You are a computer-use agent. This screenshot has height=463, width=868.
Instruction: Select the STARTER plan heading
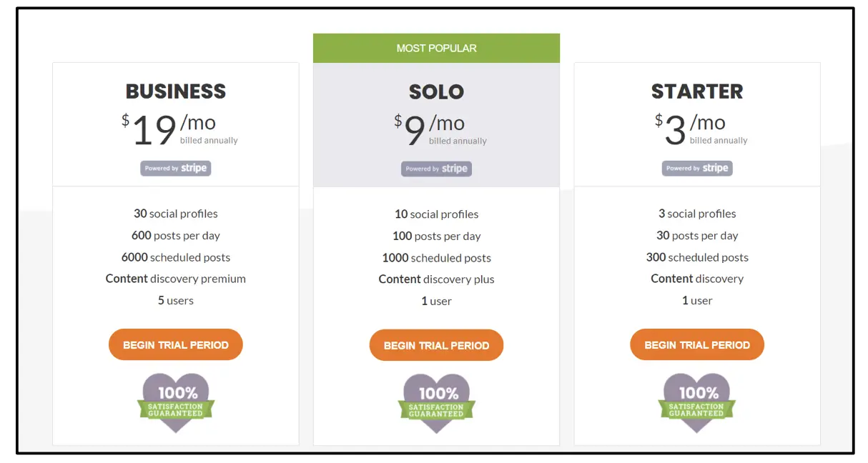pos(697,91)
